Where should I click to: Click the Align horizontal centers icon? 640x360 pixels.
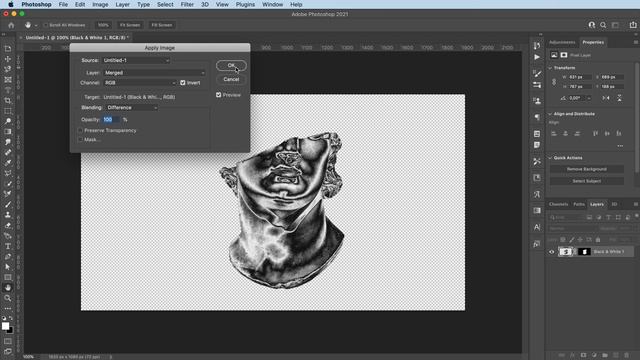click(565, 133)
